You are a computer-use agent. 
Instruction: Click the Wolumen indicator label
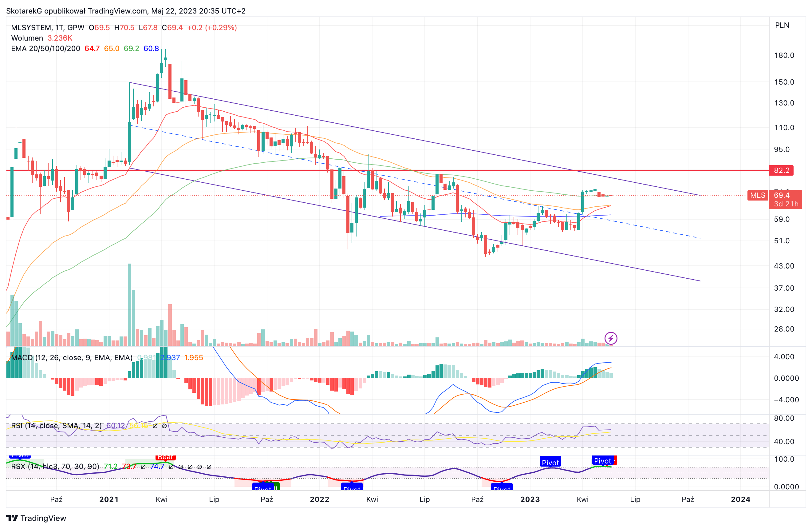click(27, 38)
